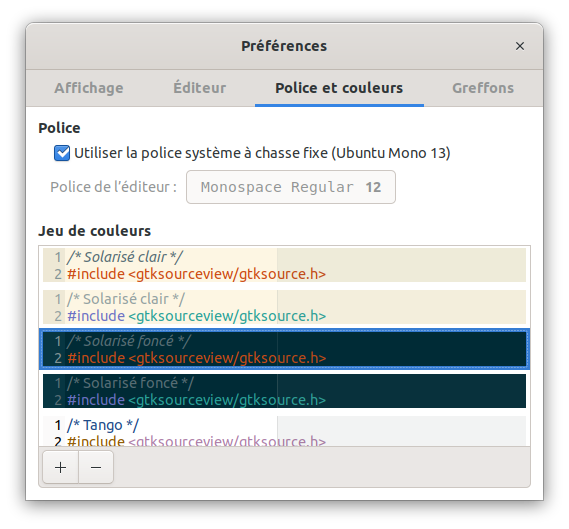The image size is (569, 529).
Task: Close the Préférences dialog with the X
Action: coord(520,46)
